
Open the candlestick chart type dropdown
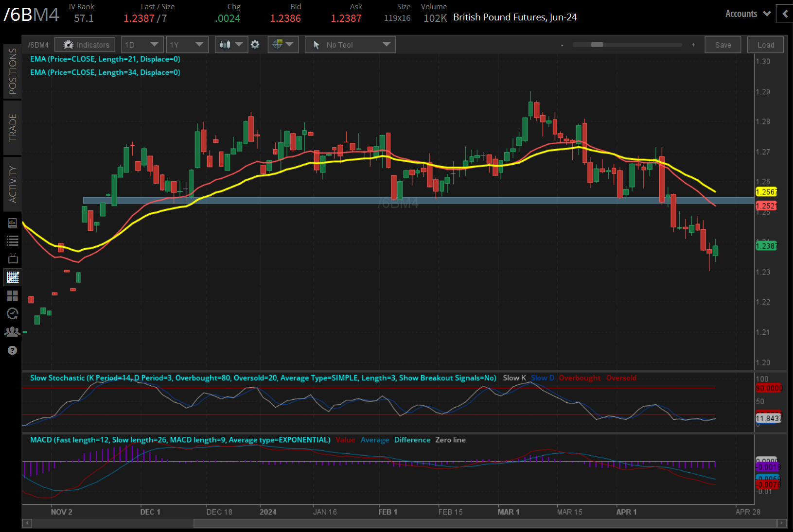[x=231, y=45]
